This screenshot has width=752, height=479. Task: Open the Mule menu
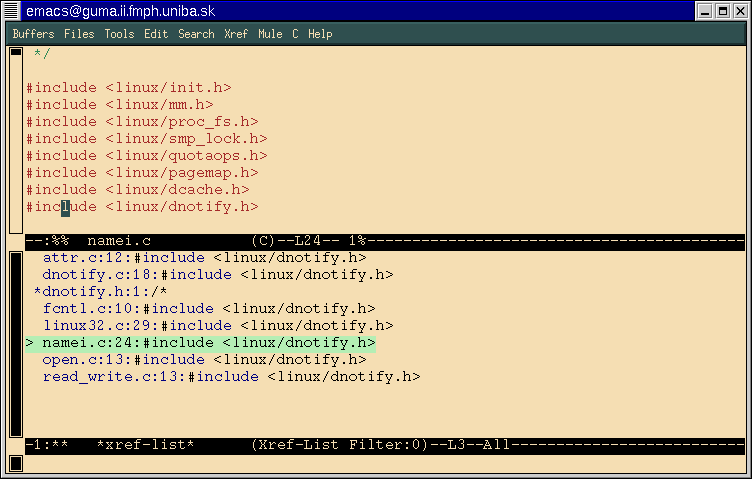pos(270,34)
